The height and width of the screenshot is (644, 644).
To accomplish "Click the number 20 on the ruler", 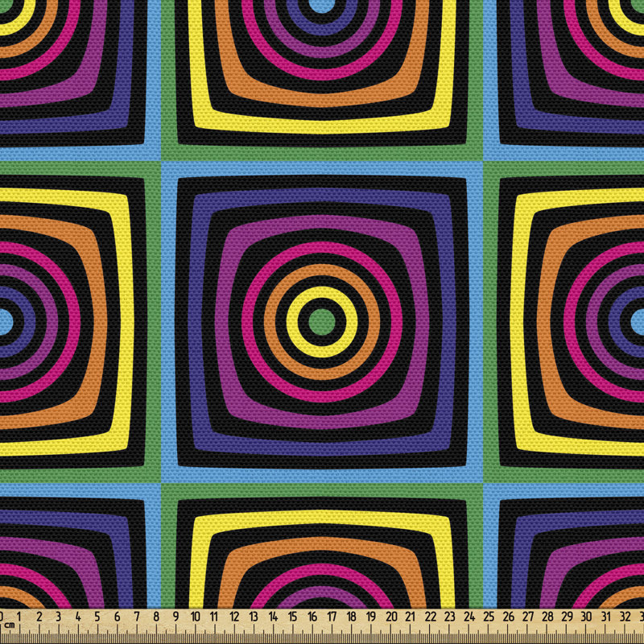I will pos(391,617).
